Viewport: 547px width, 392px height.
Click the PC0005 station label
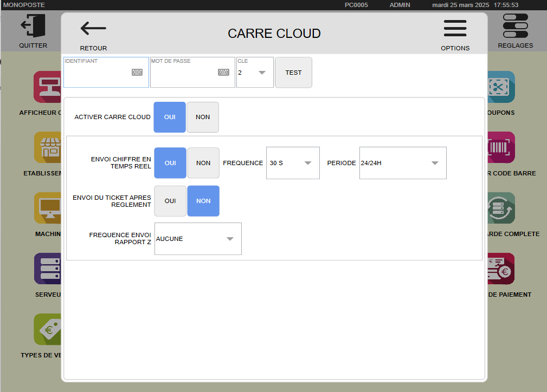pyautogui.click(x=356, y=5)
